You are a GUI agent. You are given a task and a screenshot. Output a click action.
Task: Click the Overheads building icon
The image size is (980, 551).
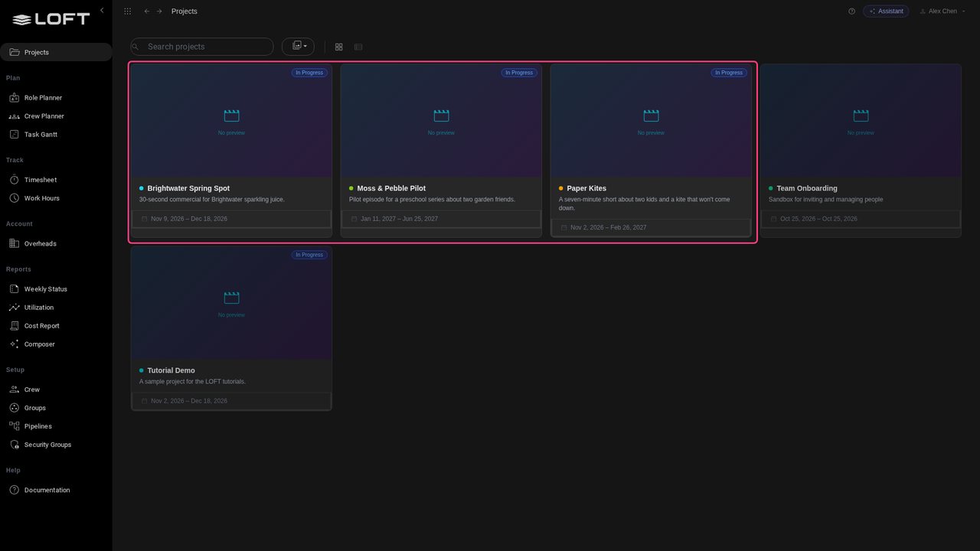coord(14,243)
